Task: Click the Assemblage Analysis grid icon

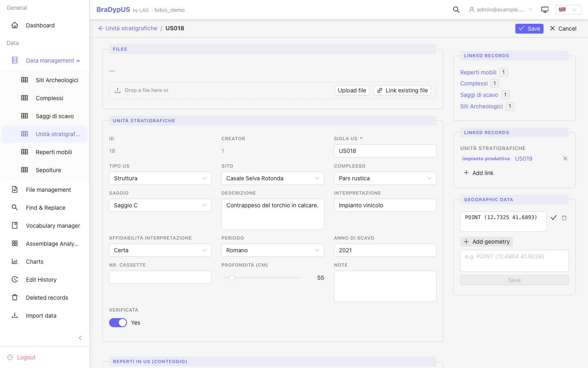Action: tap(15, 243)
